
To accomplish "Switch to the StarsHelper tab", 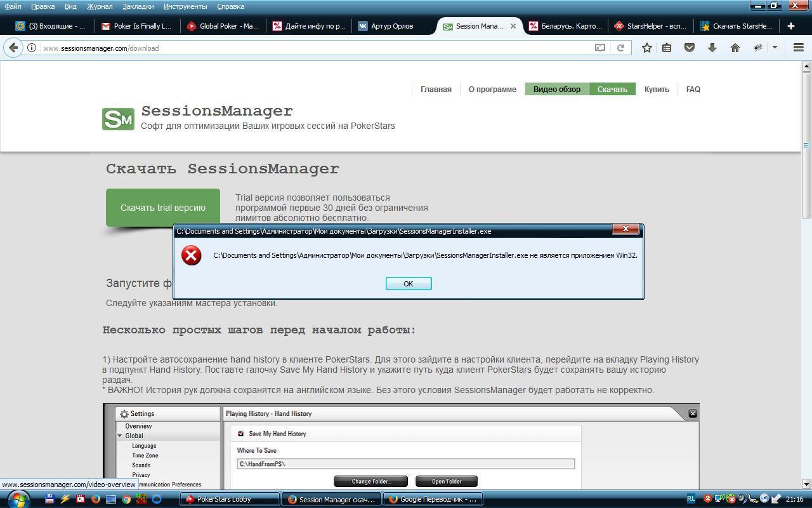I will 650,26.
